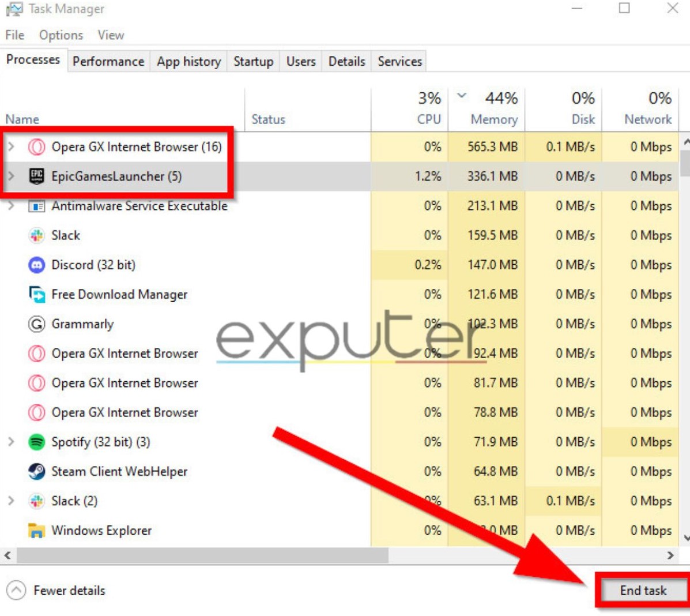Screen dimensions: 690x616
Task: Click "0.1 MB/s" disk value in Slack (2) row
Action: [x=570, y=501]
